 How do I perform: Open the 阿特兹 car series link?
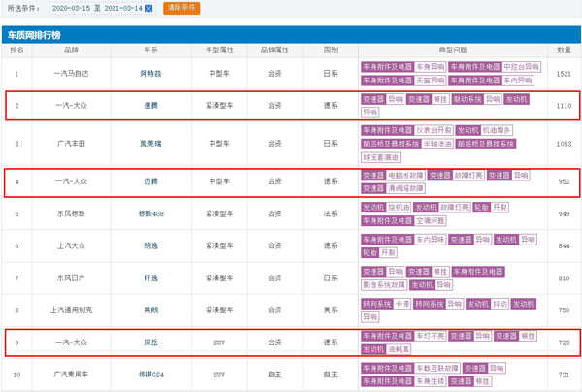click(150, 74)
